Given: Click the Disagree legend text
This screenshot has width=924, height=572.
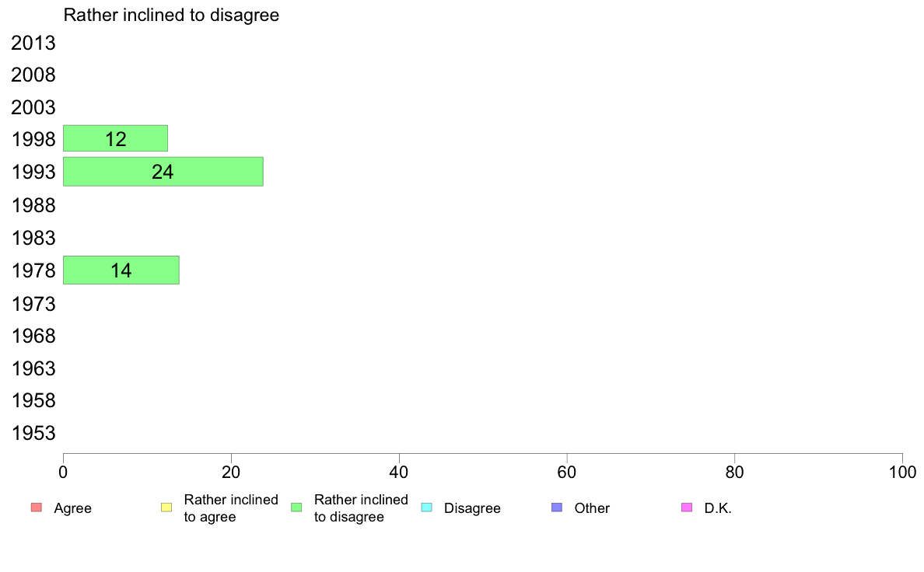Looking at the screenshot, I should click(472, 508).
